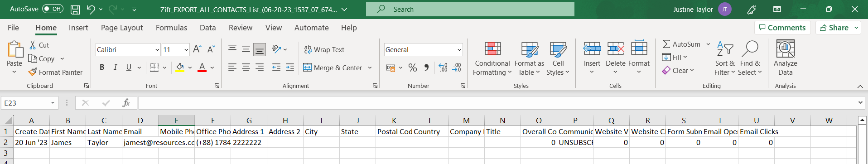Click Increase Font Size icon
Screen dimensions: 868x164
click(x=197, y=49)
